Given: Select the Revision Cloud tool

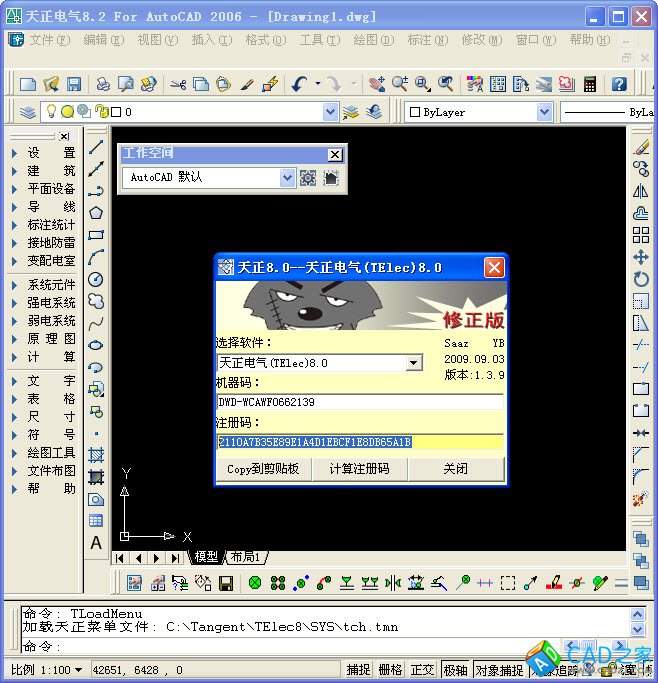Looking at the screenshot, I should 96,301.
